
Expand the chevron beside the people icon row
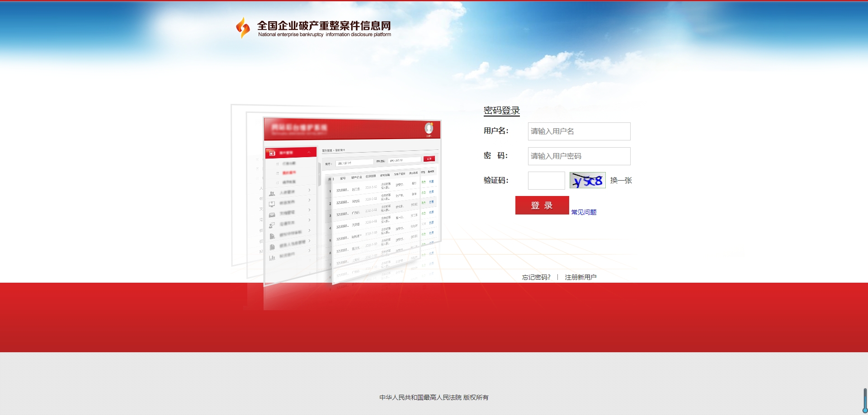[309, 190]
